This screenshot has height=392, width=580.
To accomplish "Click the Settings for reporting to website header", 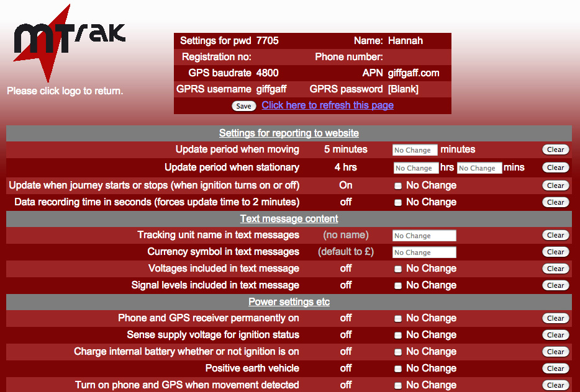I will [289, 133].
